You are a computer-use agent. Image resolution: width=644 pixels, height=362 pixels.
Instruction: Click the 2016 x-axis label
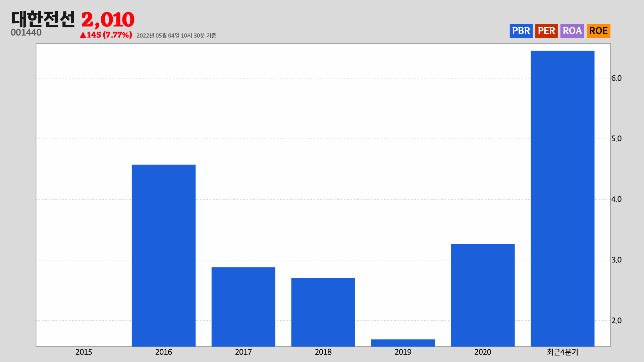pyautogui.click(x=164, y=352)
